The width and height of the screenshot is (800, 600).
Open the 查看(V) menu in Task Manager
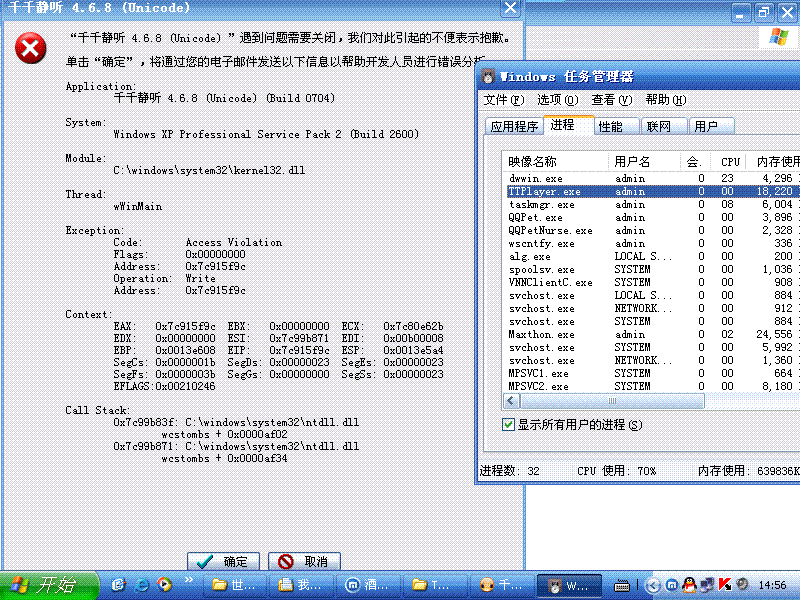(612, 99)
